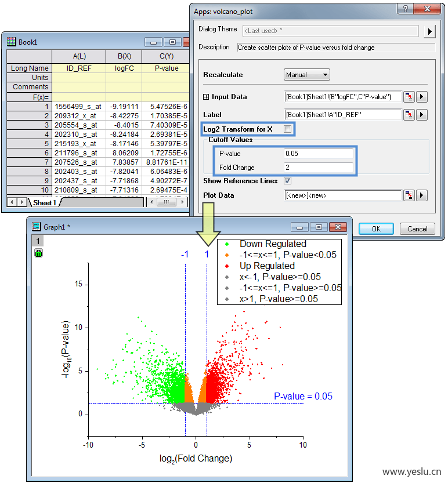
Task: Minimize the Graph1 window
Action: (x=299, y=227)
